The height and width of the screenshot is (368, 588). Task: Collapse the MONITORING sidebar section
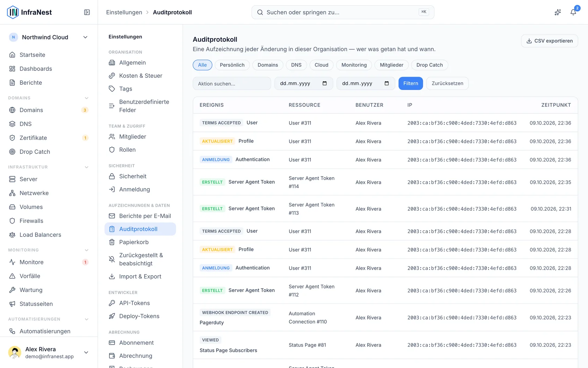click(86, 250)
